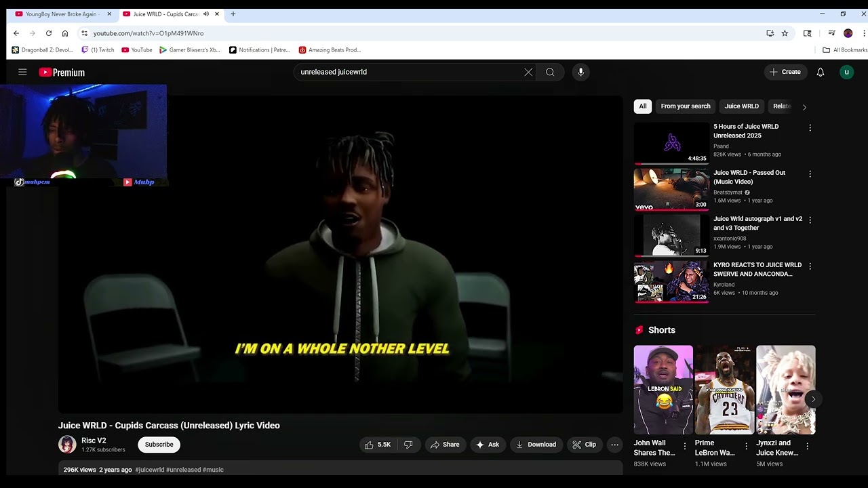
Task: Open more actions menu beside Clip
Action: click(614, 445)
